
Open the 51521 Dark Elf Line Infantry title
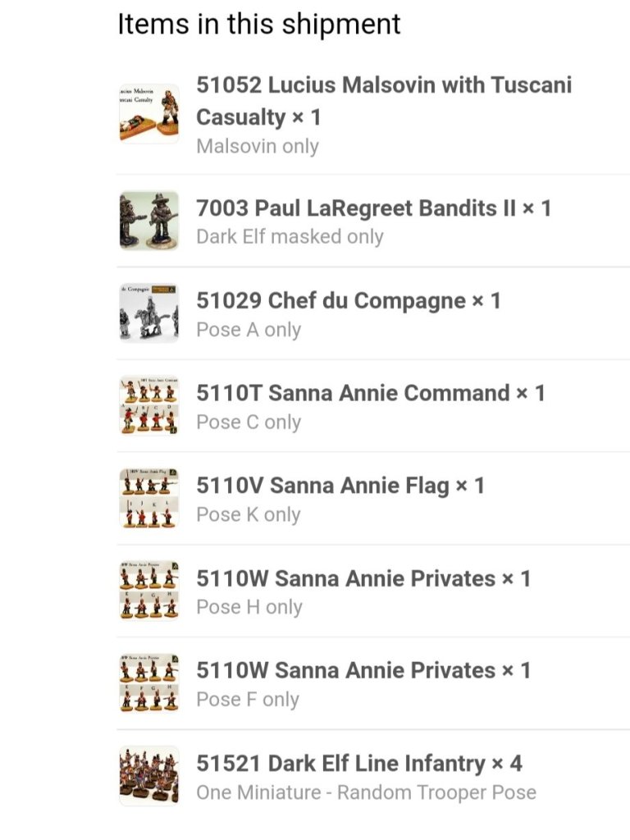(x=358, y=764)
